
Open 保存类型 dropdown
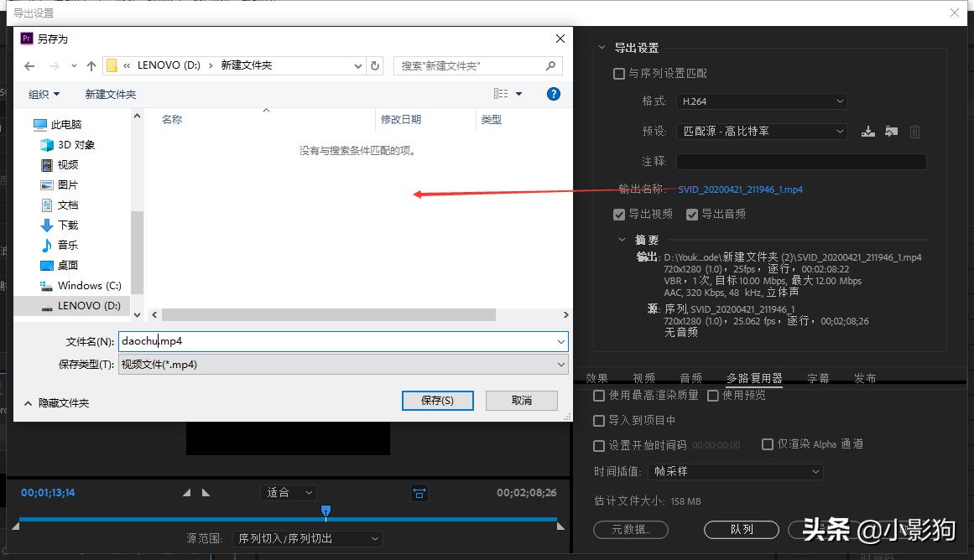point(343,365)
